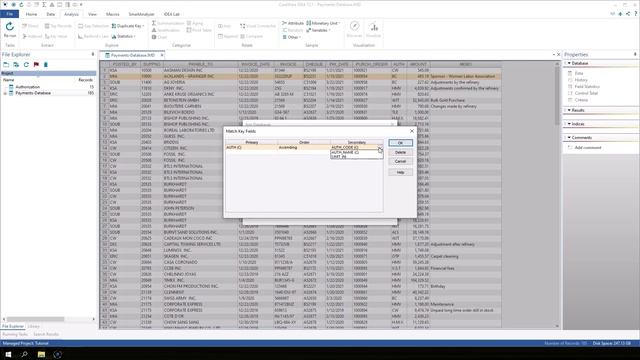Click the Benford's Law icon
The height and width of the screenshot is (360, 640).
[x=93, y=36]
